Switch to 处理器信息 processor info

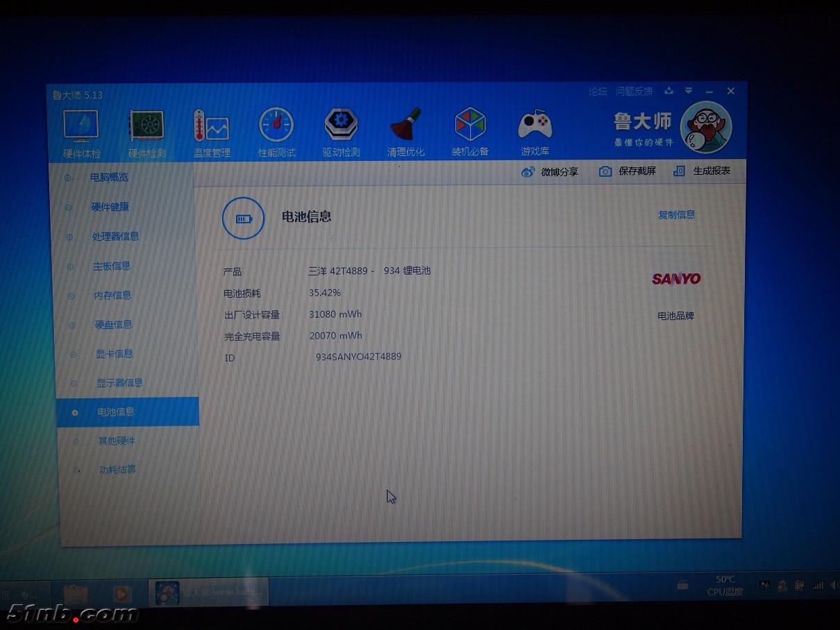(115, 237)
